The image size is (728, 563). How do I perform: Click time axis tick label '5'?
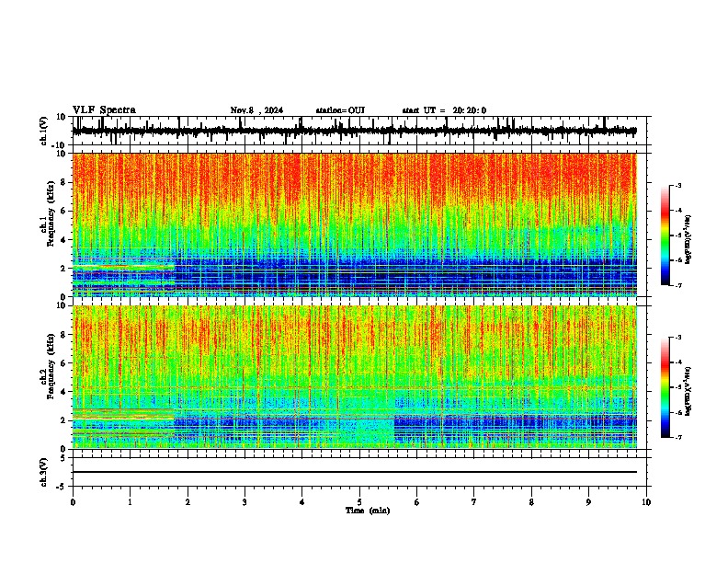click(359, 502)
